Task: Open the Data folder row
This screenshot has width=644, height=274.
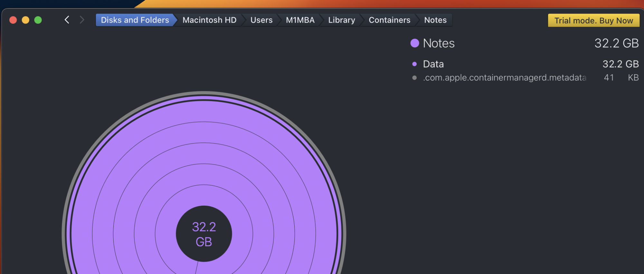Action: pyautogui.click(x=525, y=64)
